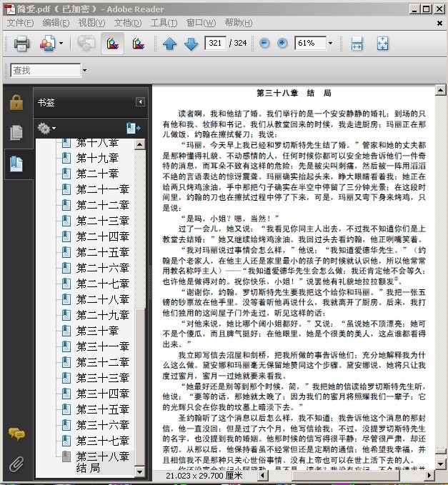Open the comments panel icon
Viewport: 448px width, 485px height.
16,434
